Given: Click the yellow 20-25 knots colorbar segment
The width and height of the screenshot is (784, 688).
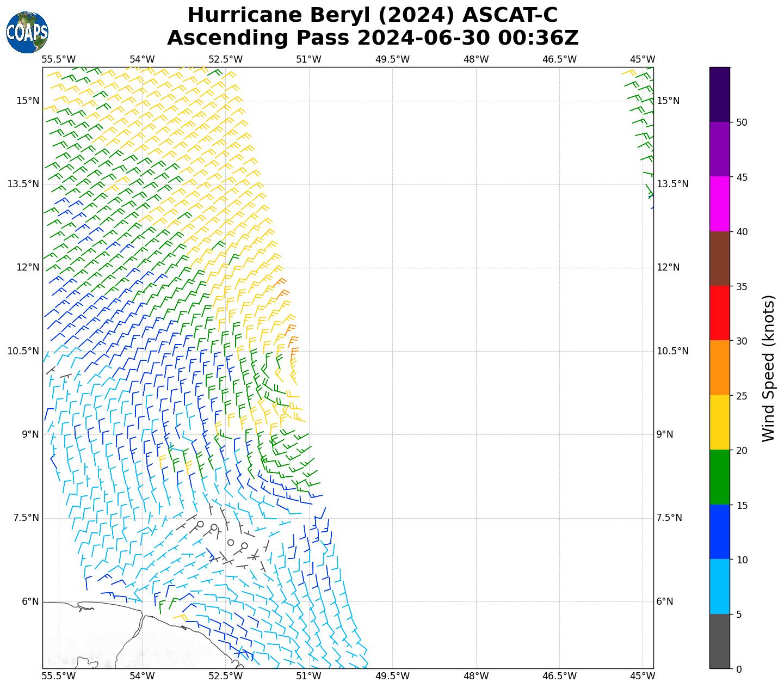Looking at the screenshot, I should [x=719, y=422].
